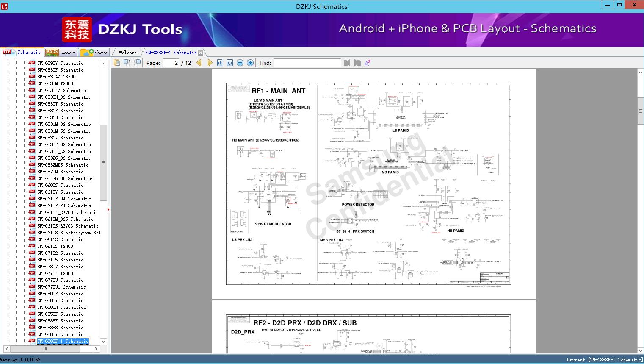Image resolution: width=644 pixels, height=364 pixels.
Task: Select SM-G800H Schematics
Action: click(61, 307)
